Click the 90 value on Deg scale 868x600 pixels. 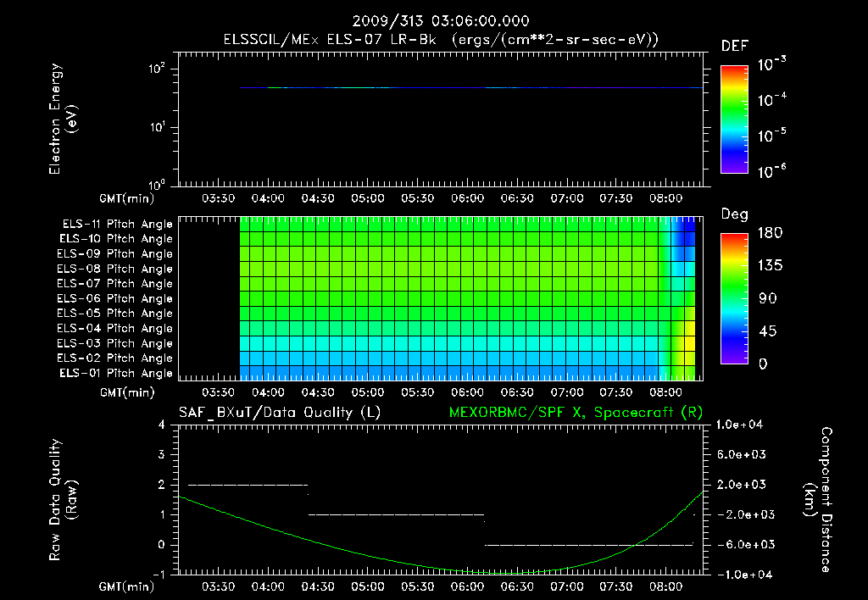point(767,299)
